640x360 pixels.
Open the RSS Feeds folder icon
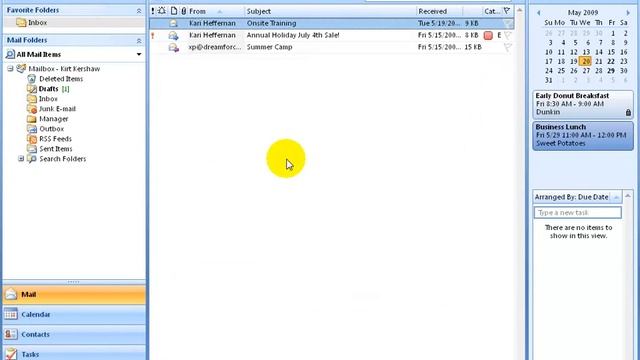(x=32, y=139)
